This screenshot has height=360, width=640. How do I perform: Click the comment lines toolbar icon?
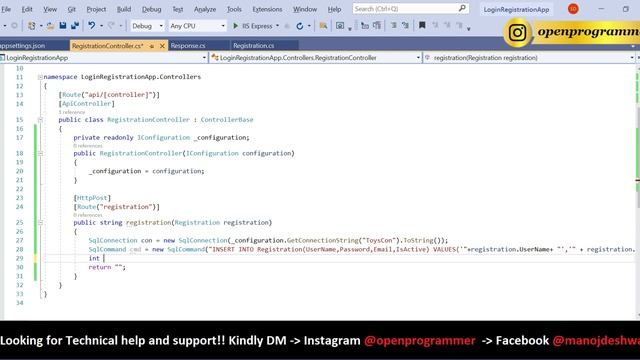(x=393, y=26)
